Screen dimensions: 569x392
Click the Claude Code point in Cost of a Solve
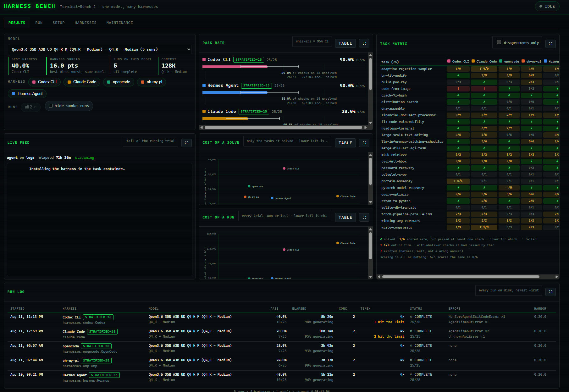pos(338,196)
